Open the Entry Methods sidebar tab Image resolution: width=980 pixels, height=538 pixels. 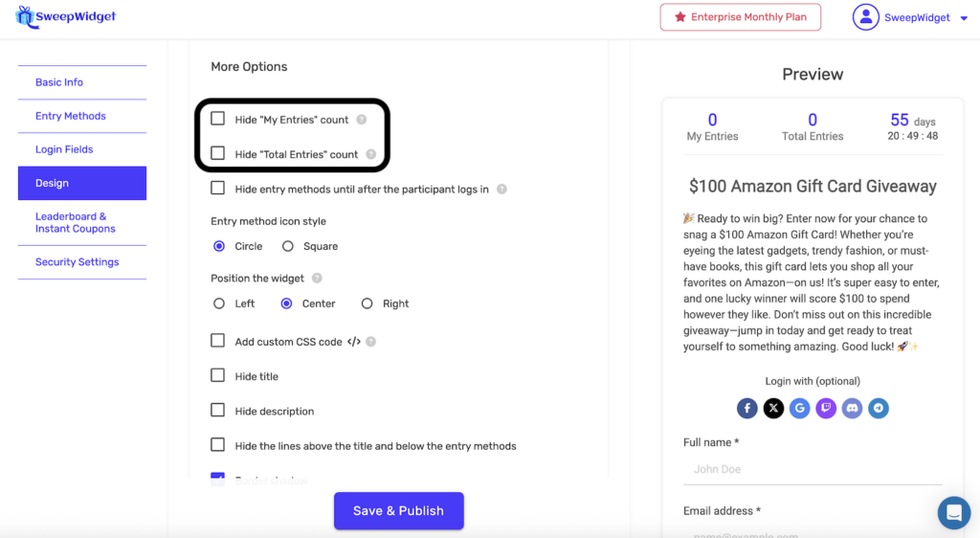[x=71, y=116]
